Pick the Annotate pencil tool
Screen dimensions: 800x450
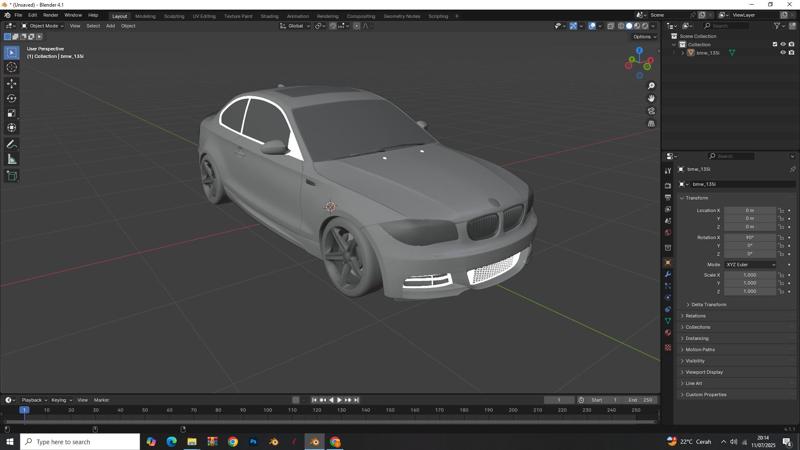tap(12, 145)
